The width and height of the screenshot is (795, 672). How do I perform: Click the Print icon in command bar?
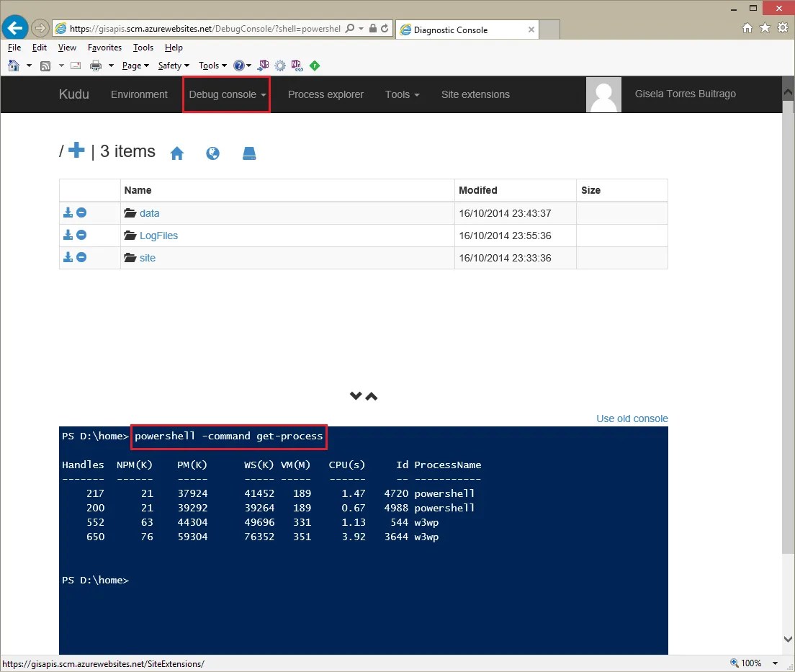pos(95,66)
